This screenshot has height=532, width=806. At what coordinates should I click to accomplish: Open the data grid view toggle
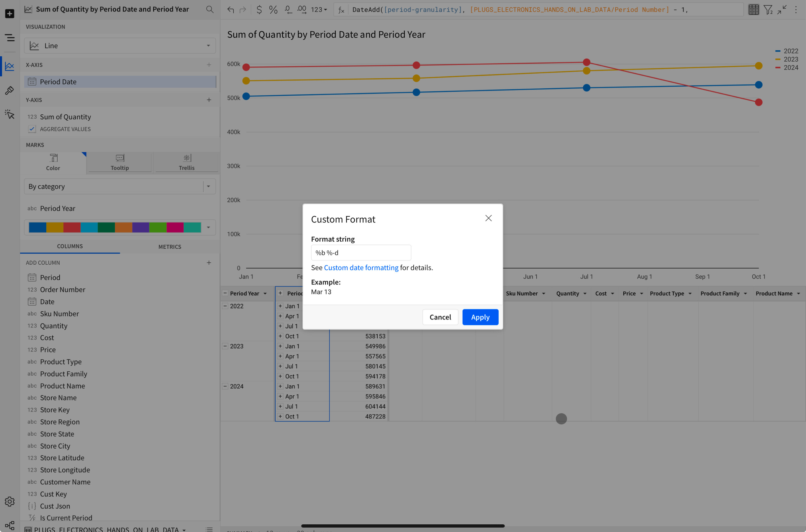coord(753,9)
